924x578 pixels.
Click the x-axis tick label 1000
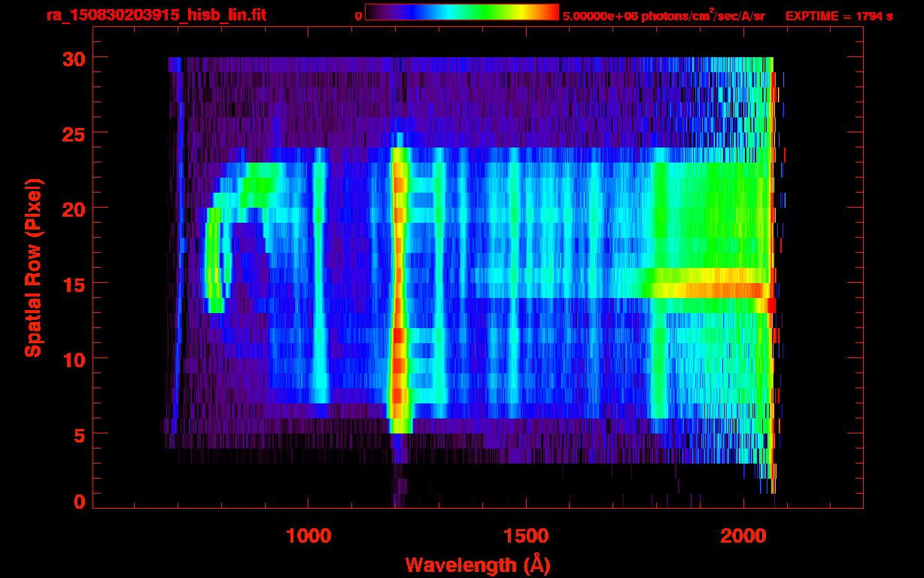click(x=309, y=536)
